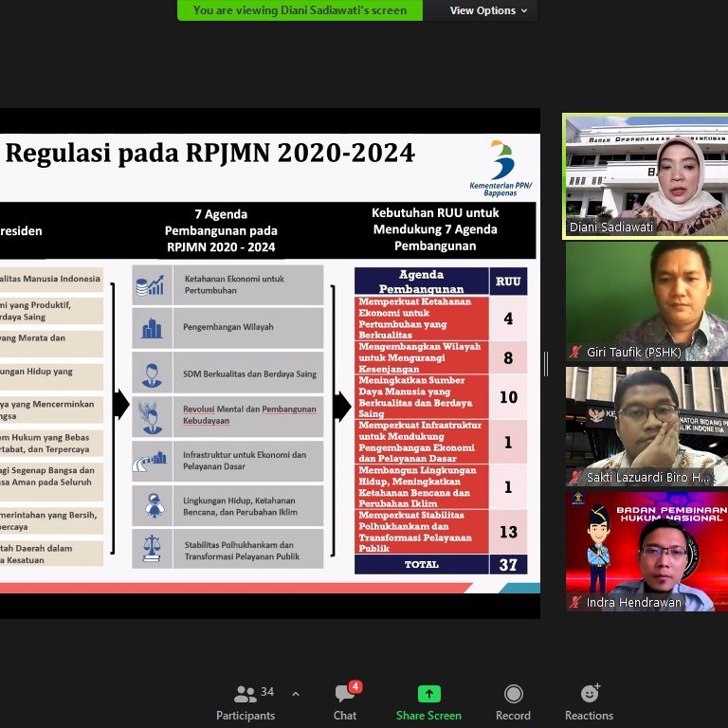
Task: Expand the View Options dropdown
Action: (489, 10)
